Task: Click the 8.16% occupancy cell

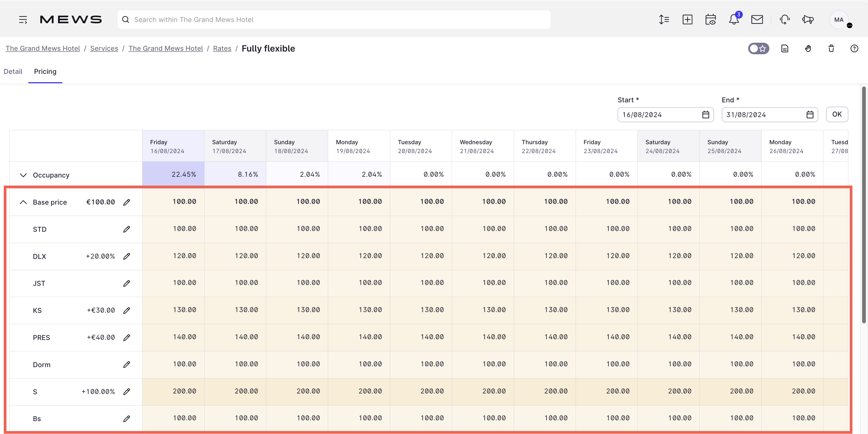Action: 235,174
